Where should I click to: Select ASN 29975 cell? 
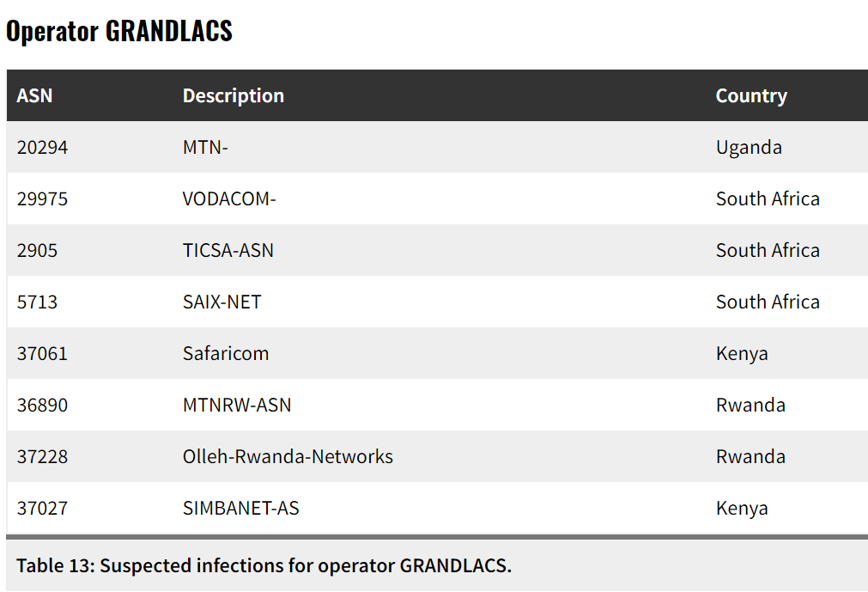click(42, 198)
